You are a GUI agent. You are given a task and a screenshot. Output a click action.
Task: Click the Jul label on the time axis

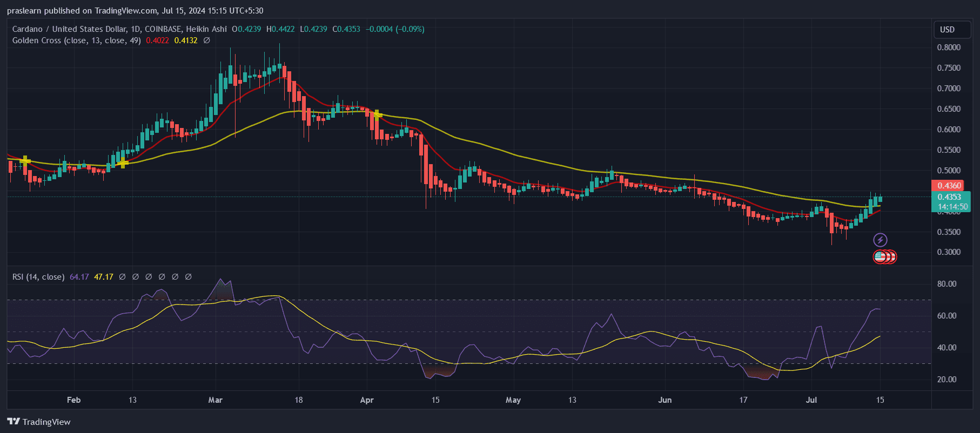(811, 400)
